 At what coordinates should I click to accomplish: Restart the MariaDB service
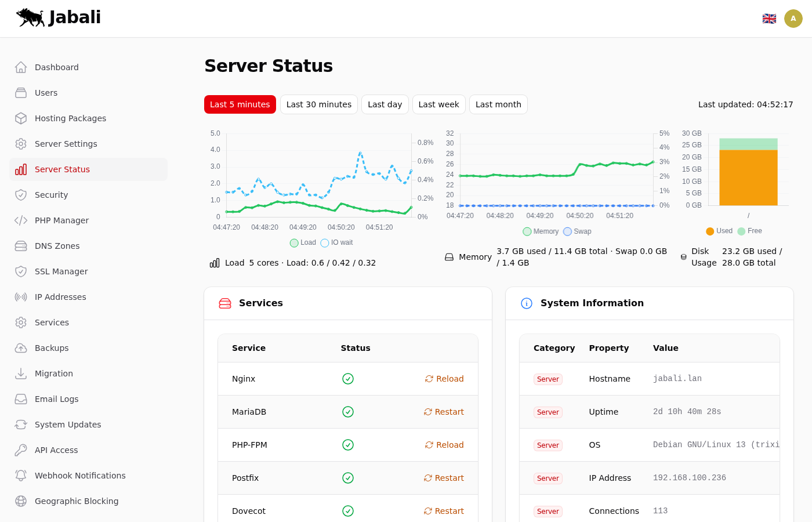click(x=444, y=412)
